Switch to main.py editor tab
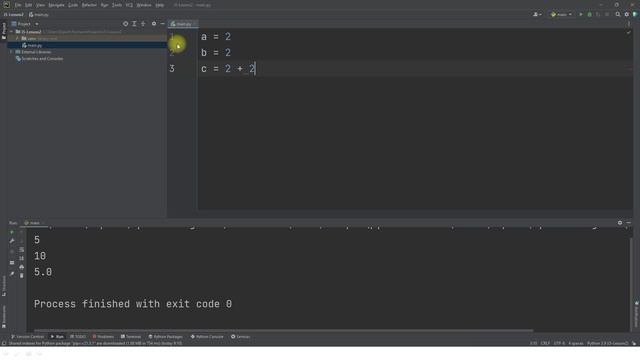The height and width of the screenshot is (360, 640). tap(182, 24)
